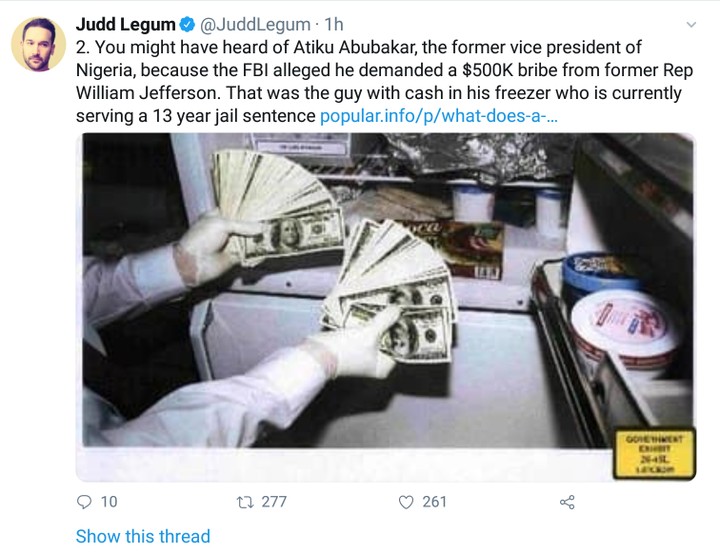720x554 pixels.
Task: Open the 1h timestamp link
Action: coord(334,23)
